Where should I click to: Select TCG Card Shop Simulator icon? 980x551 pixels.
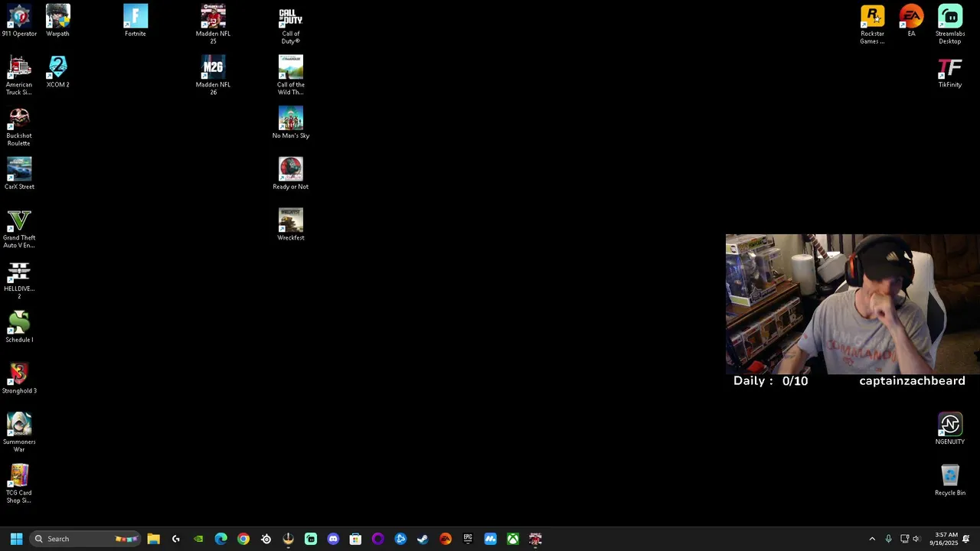[19, 484]
